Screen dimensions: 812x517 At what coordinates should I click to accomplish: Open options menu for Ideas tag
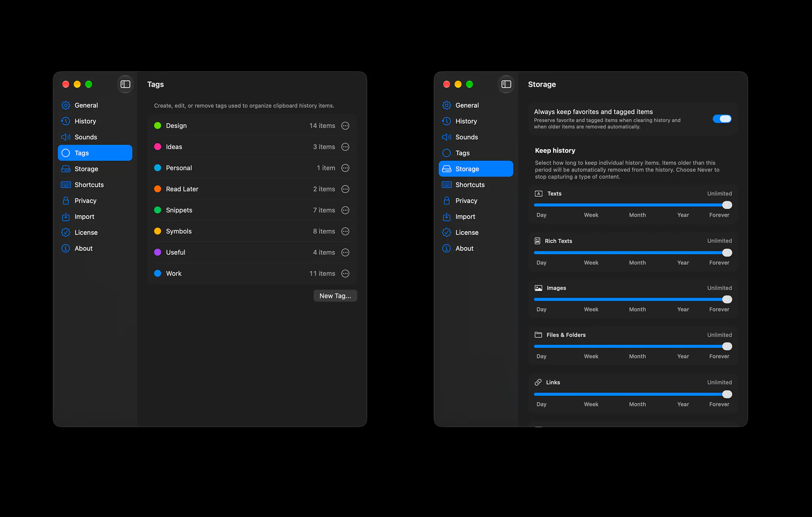[x=345, y=147]
